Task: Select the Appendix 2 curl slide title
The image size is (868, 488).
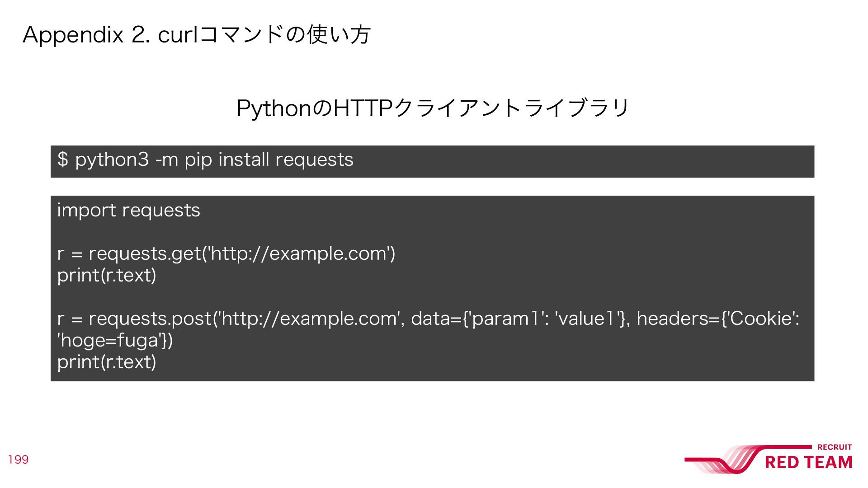Action: (x=197, y=35)
